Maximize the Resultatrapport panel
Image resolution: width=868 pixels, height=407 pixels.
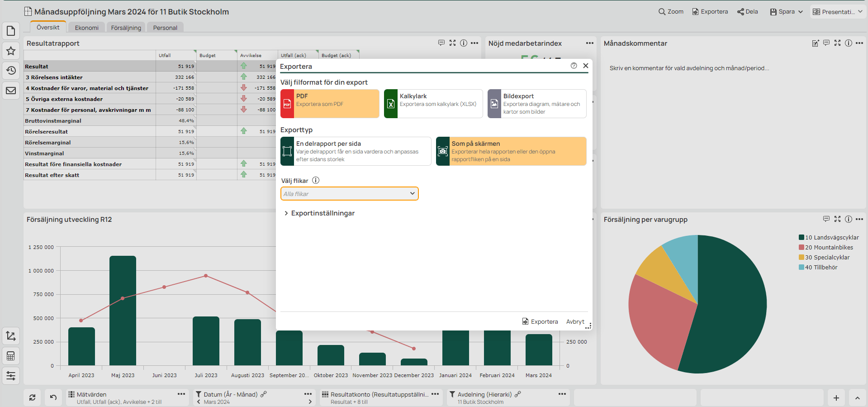click(x=452, y=43)
